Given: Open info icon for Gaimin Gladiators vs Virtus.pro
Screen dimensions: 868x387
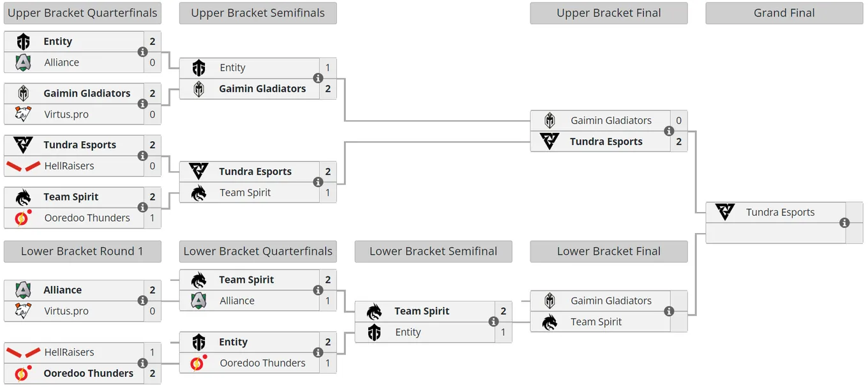Looking at the screenshot, I should click(143, 103).
